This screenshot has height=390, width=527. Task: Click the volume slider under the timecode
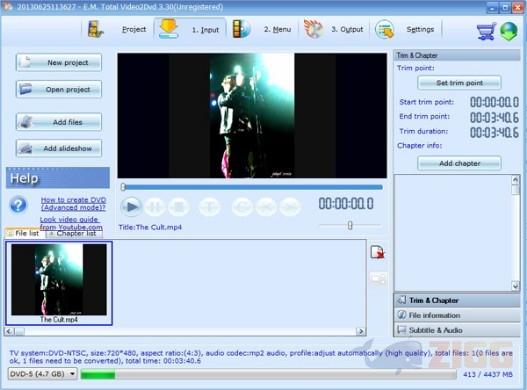[350, 225]
